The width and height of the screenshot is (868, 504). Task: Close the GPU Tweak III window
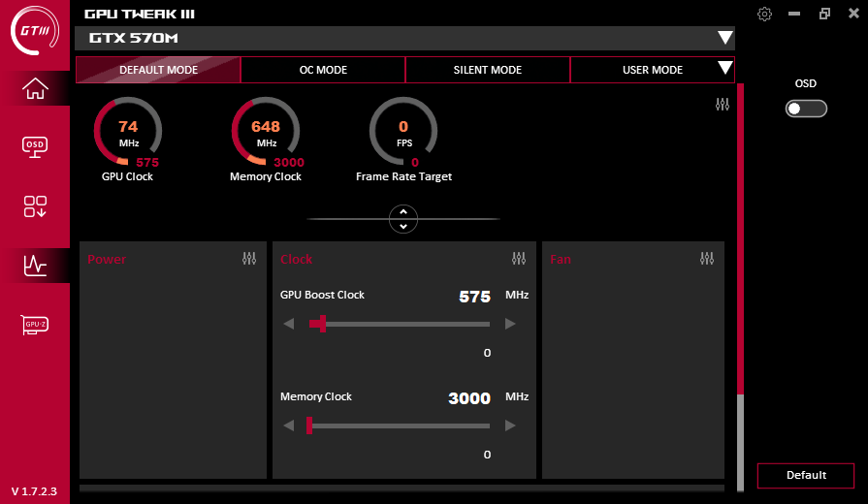coord(854,14)
